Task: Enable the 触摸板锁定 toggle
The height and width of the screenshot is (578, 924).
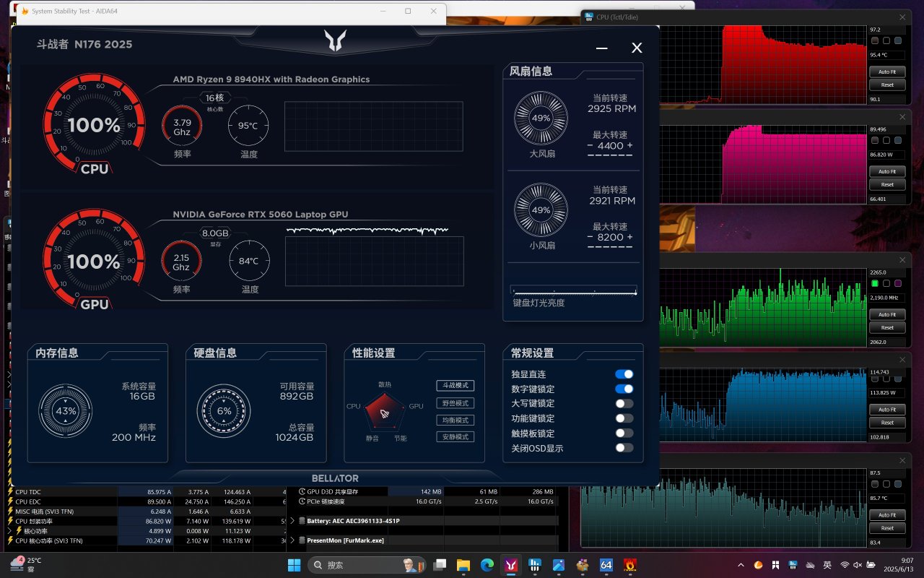Action: pos(624,433)
